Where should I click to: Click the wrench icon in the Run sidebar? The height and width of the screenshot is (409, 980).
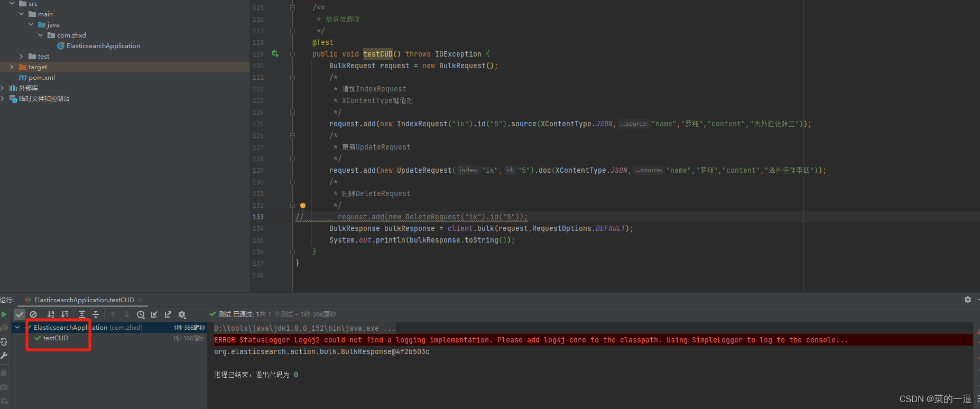(x=4, y=356)
